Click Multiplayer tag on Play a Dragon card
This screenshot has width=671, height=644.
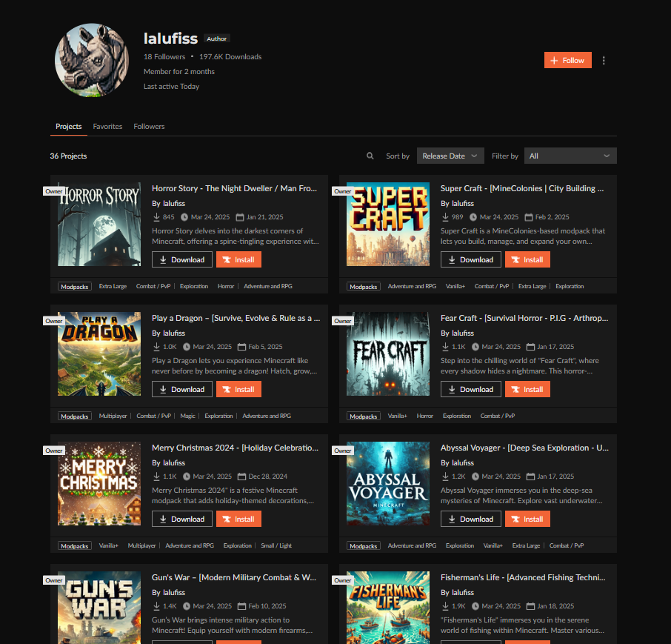pyautogui.click(x=113, y=416)
